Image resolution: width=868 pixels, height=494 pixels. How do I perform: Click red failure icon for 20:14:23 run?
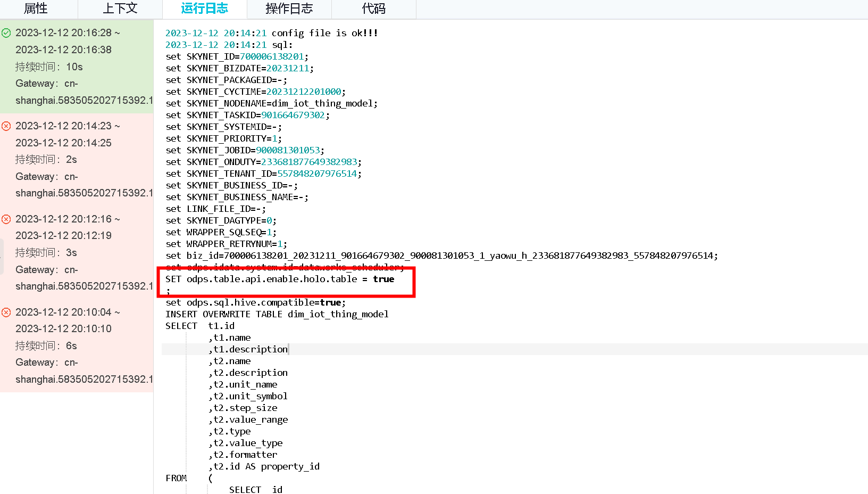click(6, 126)
